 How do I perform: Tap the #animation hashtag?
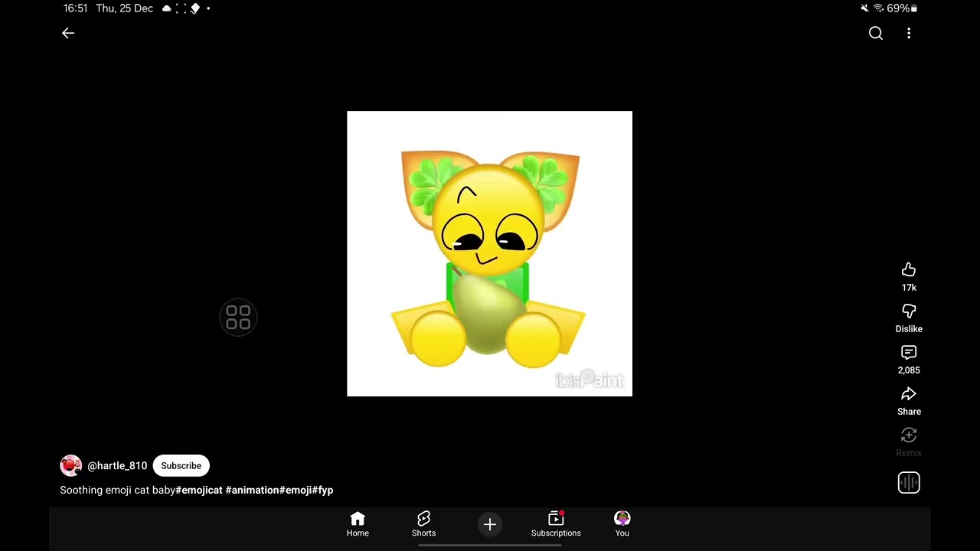click(x=252, y=490)
